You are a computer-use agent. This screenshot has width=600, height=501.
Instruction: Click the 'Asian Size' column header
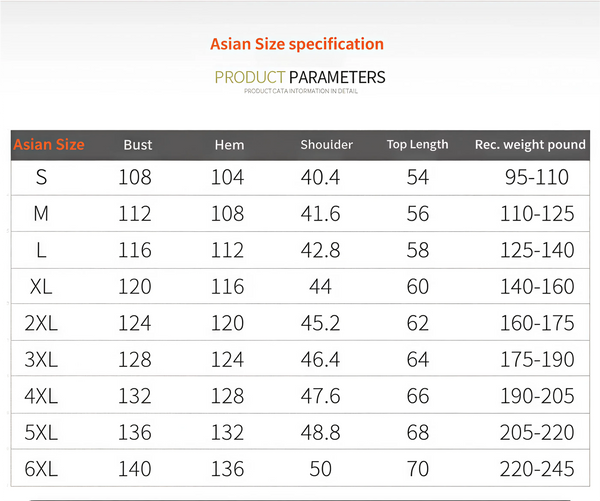tap(49, 145)
